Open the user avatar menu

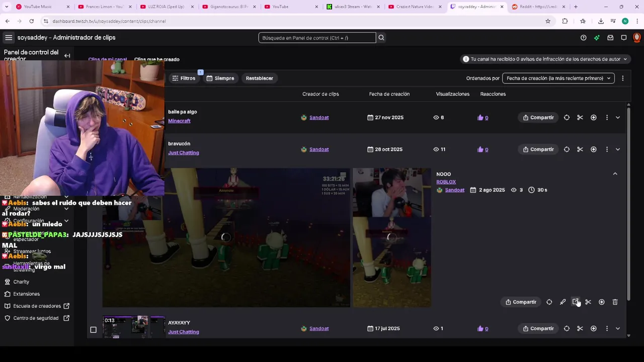point(637,38)
